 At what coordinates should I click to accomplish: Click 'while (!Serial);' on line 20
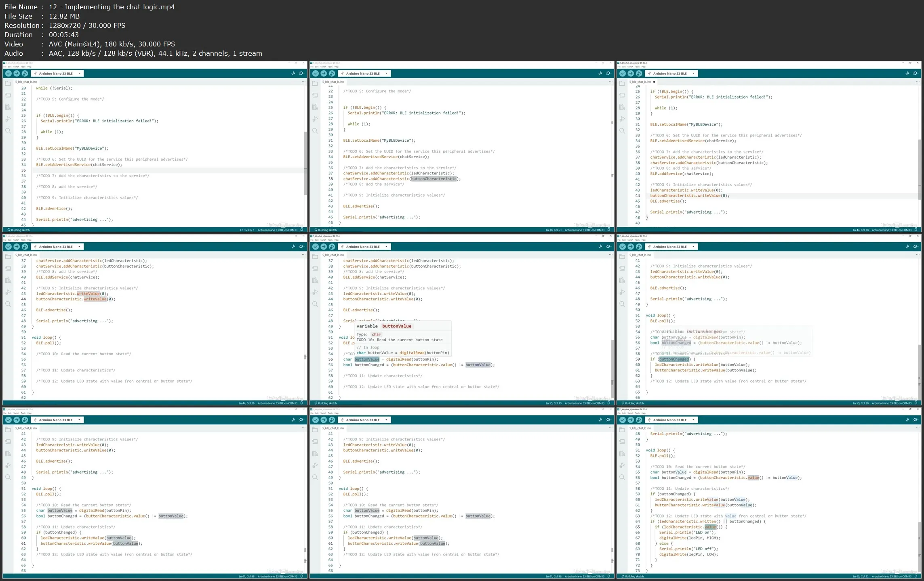pyautogui.click(x=54, y=88)
